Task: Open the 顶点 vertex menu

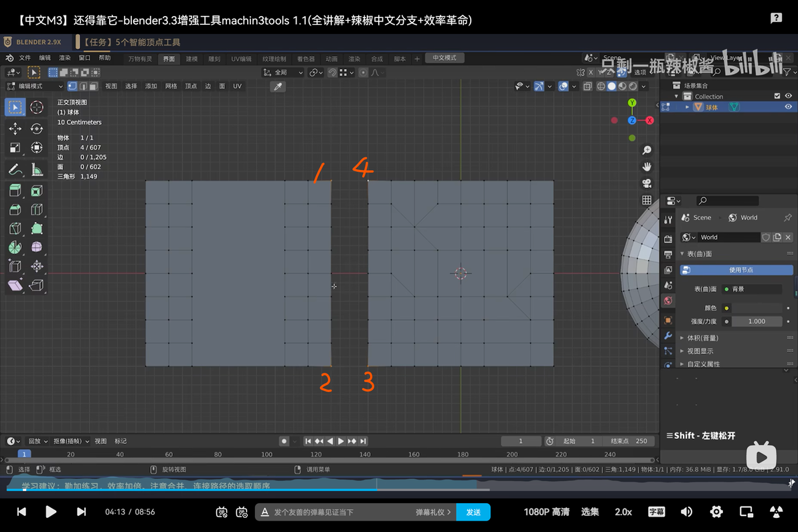Action: point(191,86)
